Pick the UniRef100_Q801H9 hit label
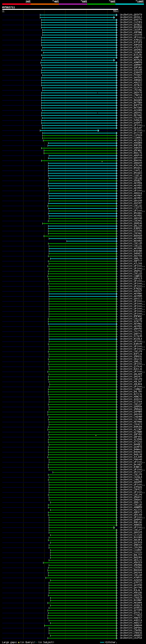Image resolution: width=146 pixels, height=644 pixels. [131, 201]
